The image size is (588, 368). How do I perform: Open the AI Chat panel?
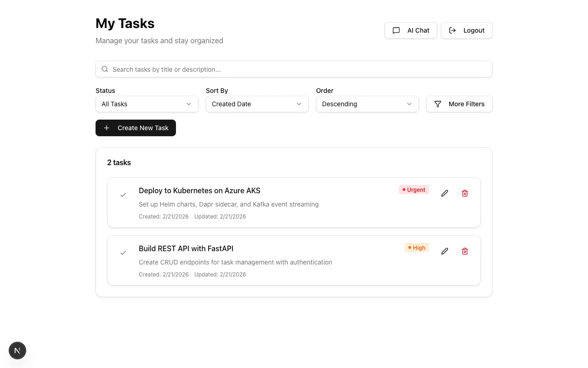tap(411, 30)
